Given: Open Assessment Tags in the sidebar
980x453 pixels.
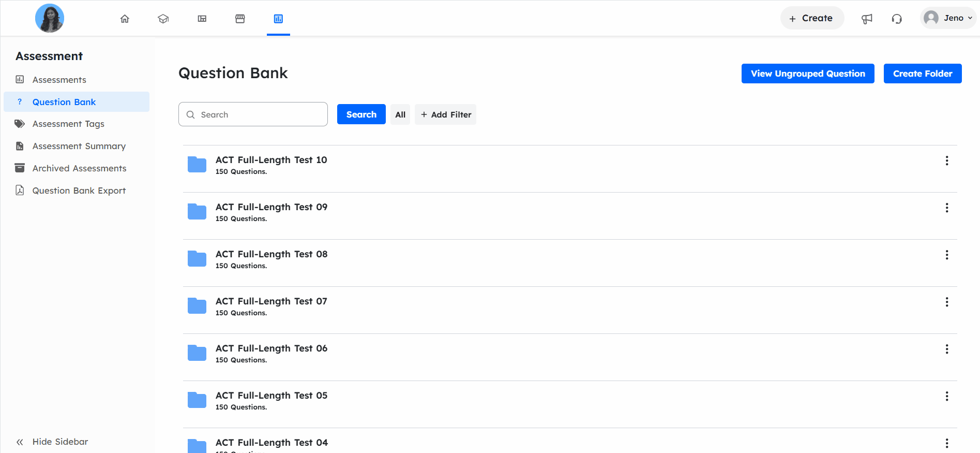Looking at the screenshot, I should click(x=77, y=124).
